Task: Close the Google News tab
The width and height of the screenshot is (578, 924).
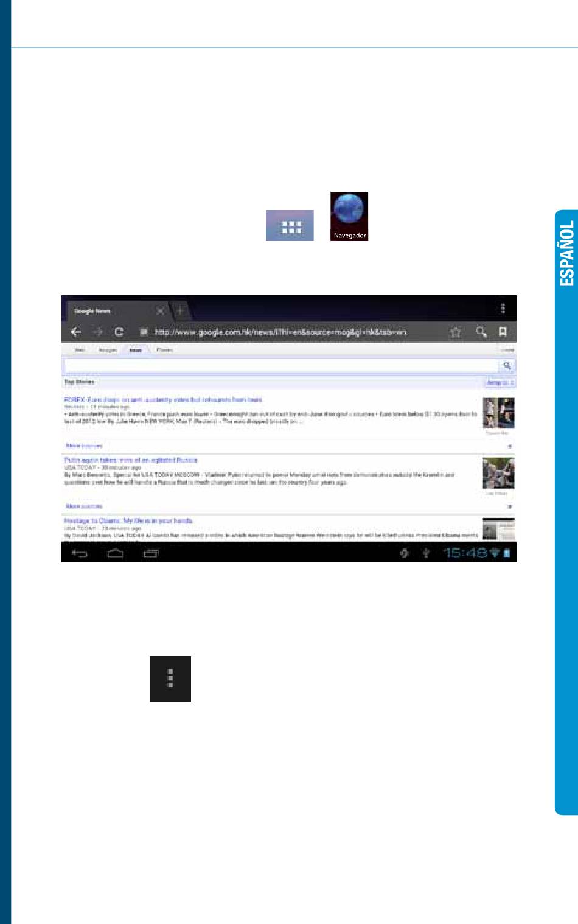Action: (160, 311)
